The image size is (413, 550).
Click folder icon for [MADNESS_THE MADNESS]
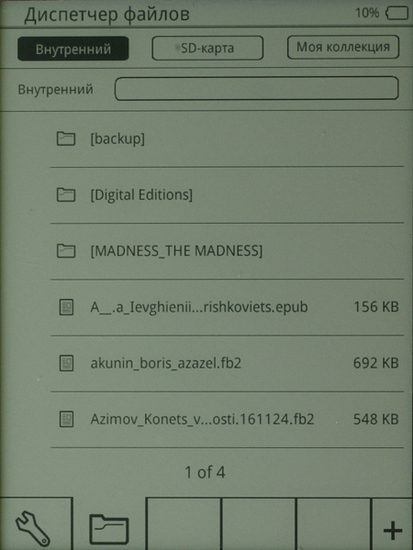pyautogui.click(x=66, y=251)
